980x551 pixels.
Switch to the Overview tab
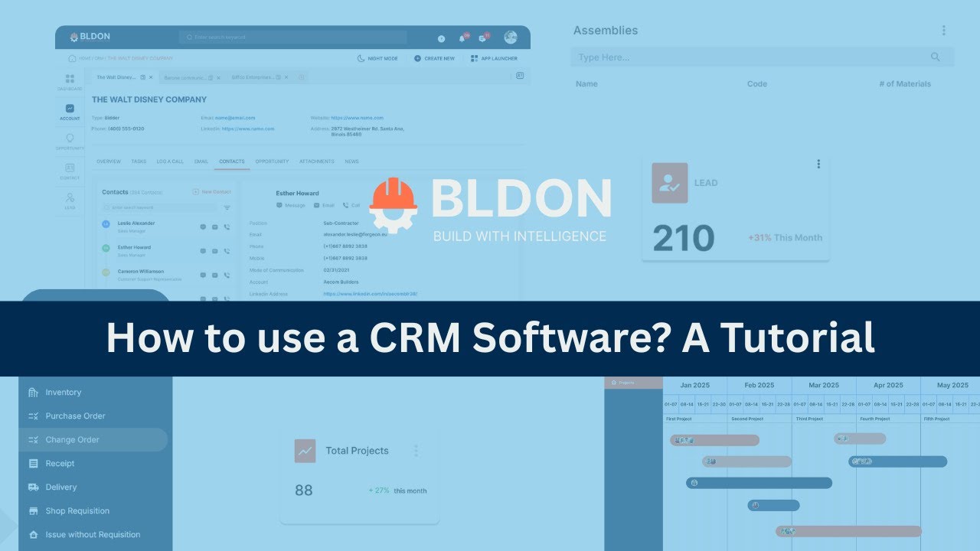click(x=109, y=161)
